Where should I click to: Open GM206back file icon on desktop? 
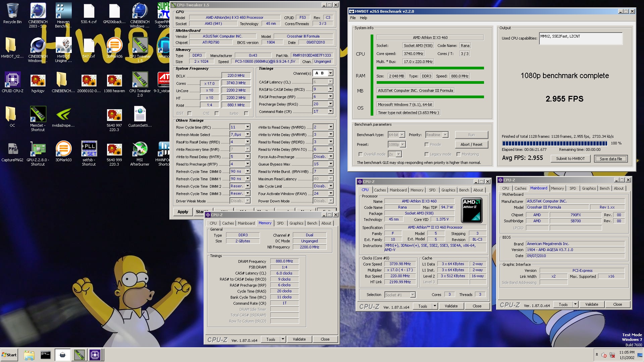coord(114,13)
